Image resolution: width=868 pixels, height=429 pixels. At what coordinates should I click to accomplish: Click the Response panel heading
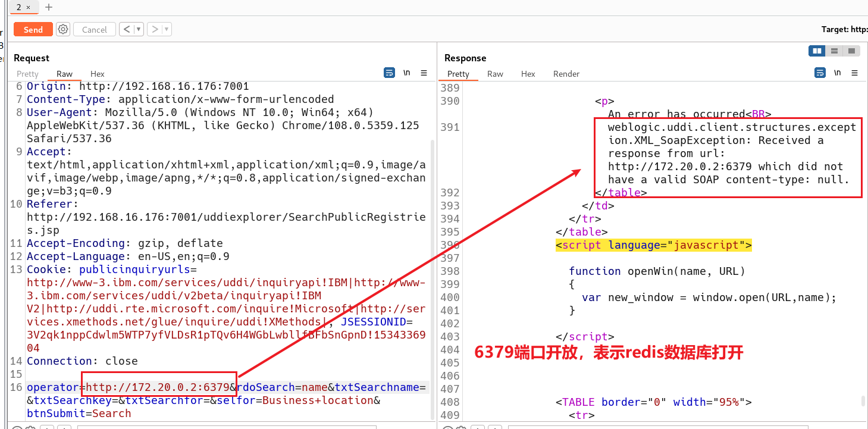click(x=465, y=58)
